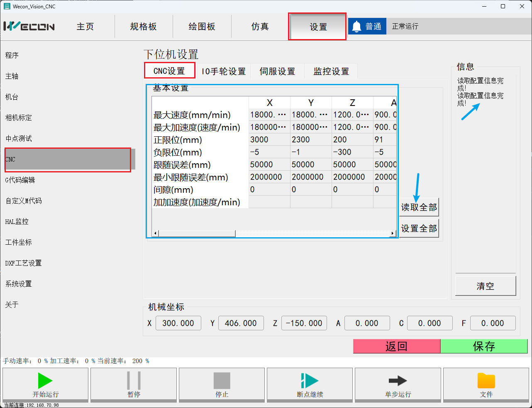
Task: Click the green 保存 button
Action: 483,346
